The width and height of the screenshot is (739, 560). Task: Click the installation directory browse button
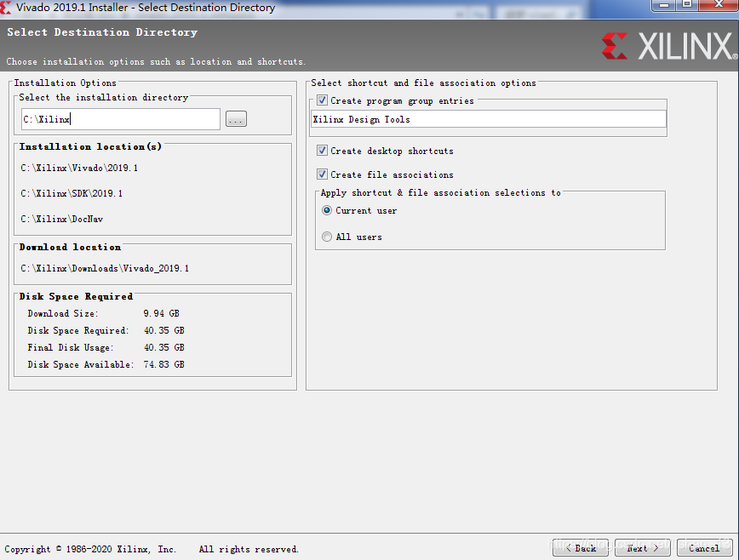point(236,119)
